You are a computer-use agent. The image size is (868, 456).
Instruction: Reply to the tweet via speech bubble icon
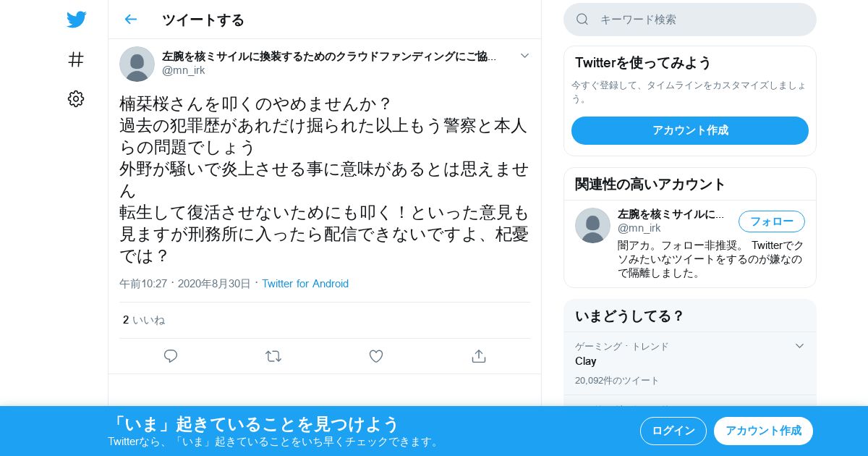(171, 356)
